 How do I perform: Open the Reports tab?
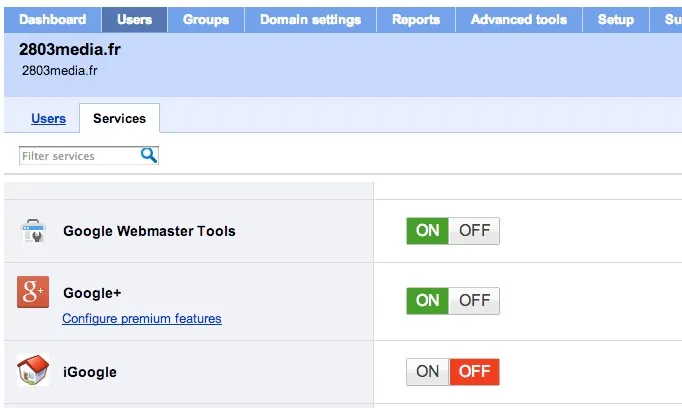pyautogui.click(x=416, y=20)
